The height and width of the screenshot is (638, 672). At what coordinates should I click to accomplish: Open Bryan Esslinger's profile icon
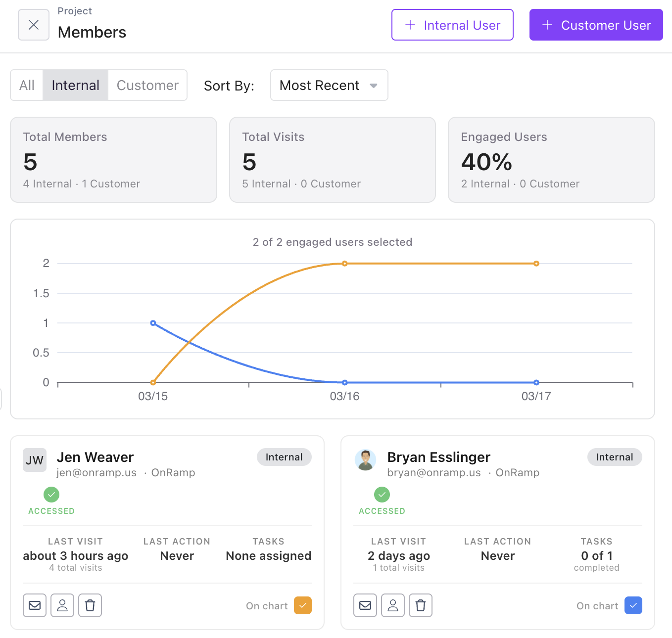(392, 605)
